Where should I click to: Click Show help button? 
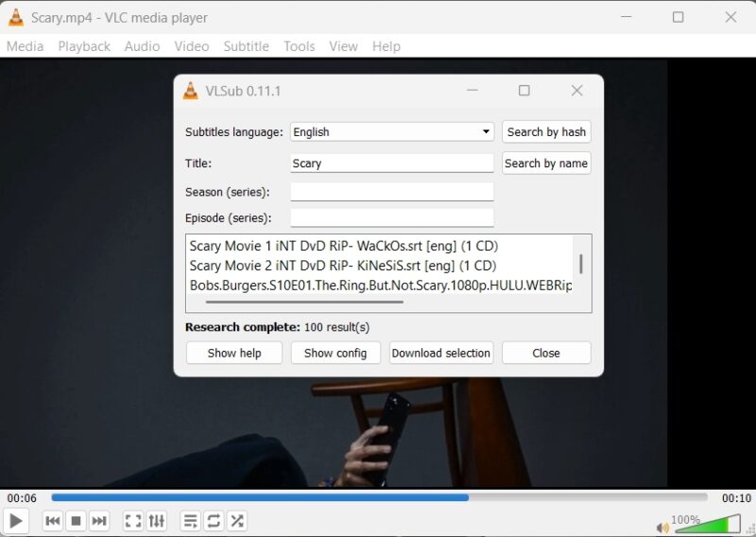click(x=234, y=353)
